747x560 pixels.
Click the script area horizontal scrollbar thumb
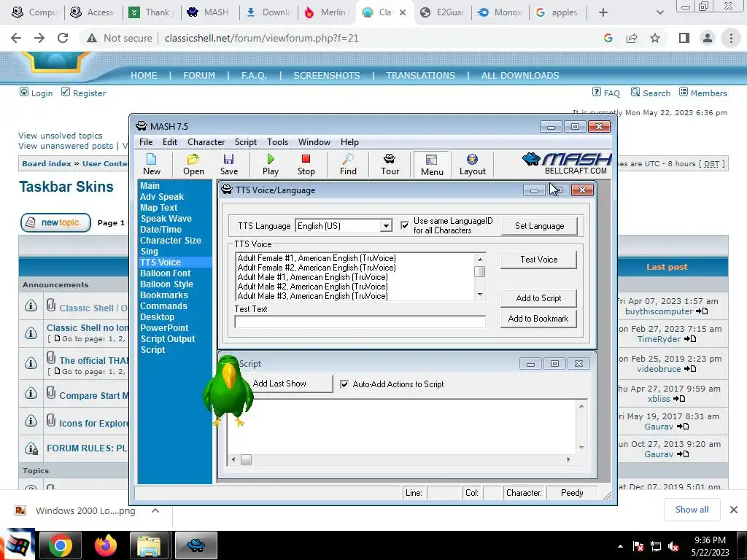(x=246, y=459)
